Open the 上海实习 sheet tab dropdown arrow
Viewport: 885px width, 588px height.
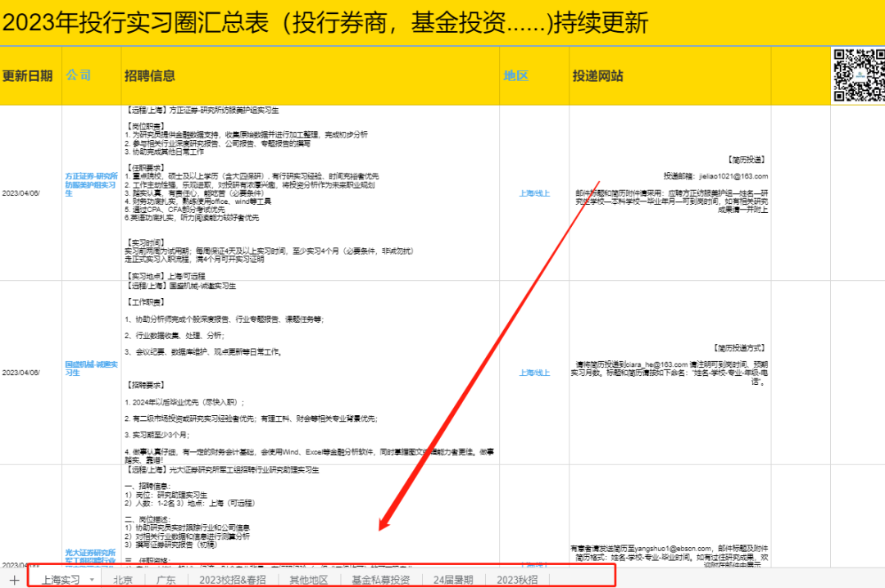point(92,580)
